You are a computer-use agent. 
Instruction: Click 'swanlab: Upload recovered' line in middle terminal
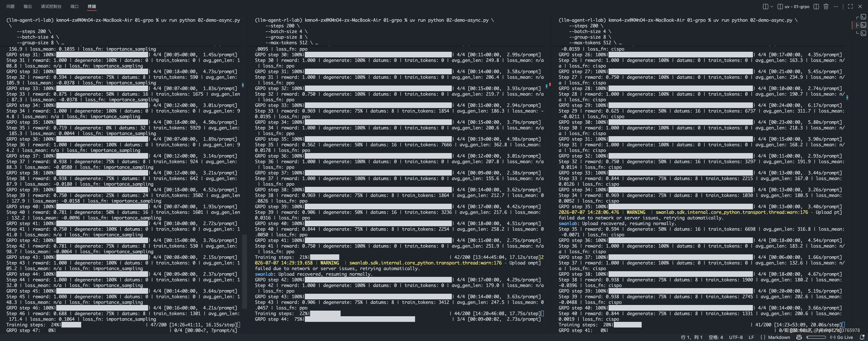tap(314, 274)
